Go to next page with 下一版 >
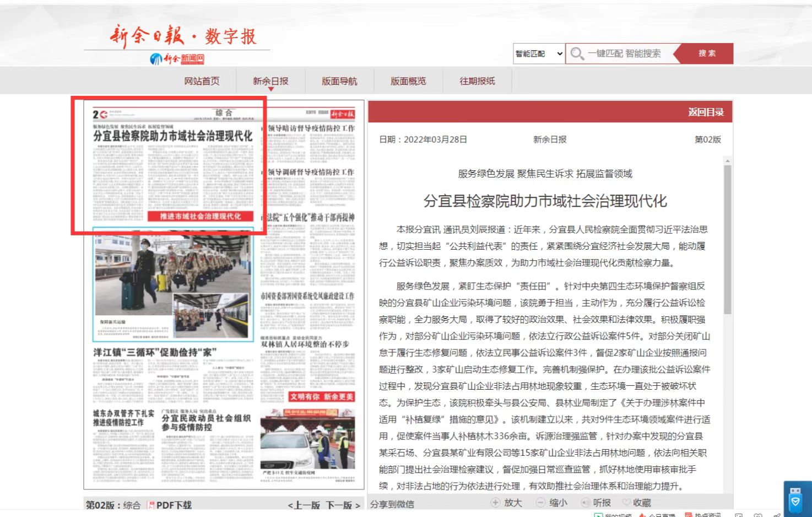Image resolution: width=812 pixels, height=517 pixels. point(343,505)
